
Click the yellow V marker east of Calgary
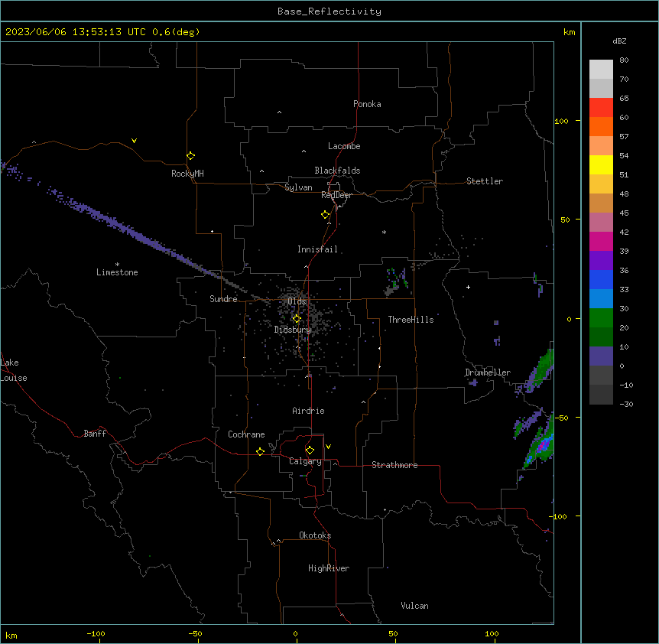pyautogui.click(x=328, y=447)
